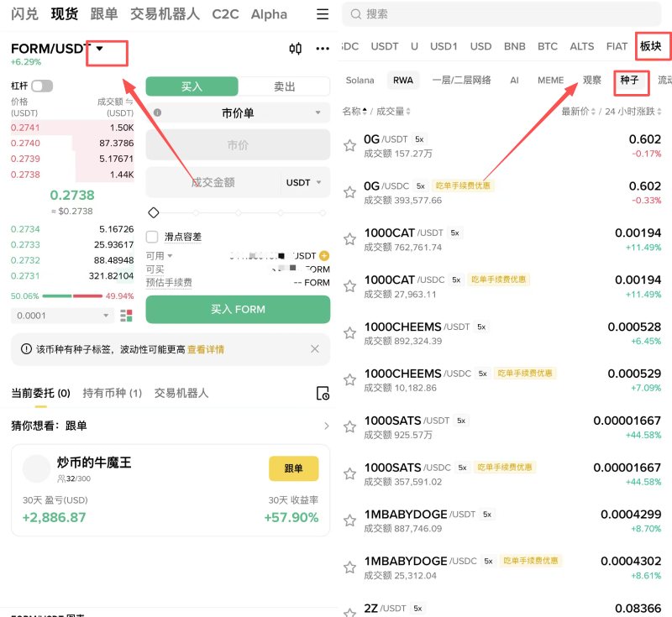Open the three-dots more options icon
Screen dimensions: 672x617
click(x=323, y=49)
